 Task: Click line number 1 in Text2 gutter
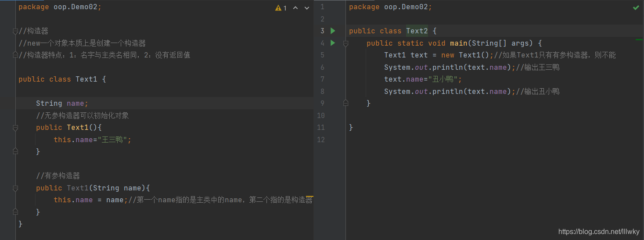322,7
